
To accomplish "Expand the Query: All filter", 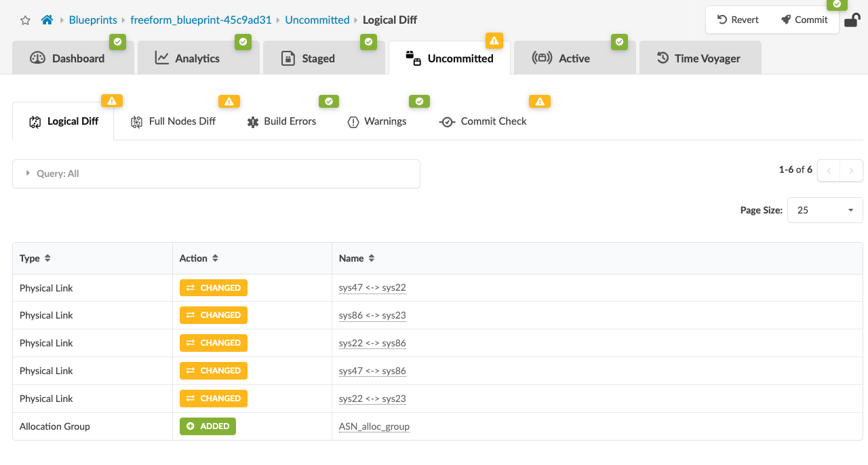I will (x=28, y=174).
